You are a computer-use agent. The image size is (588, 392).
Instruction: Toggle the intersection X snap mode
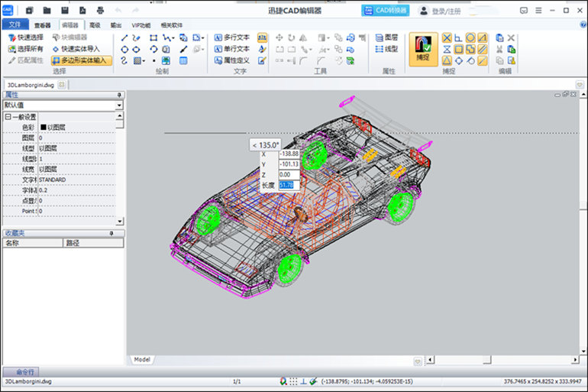pyautogui.click(x=447, y=38)
